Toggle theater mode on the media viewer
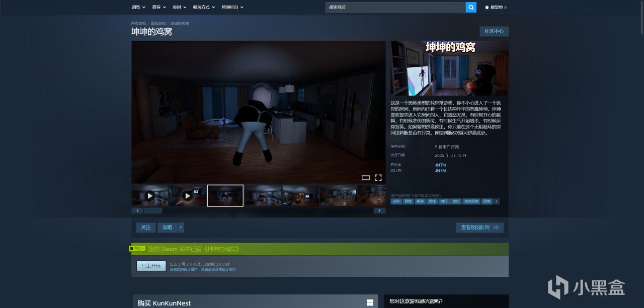 [366, 177]
